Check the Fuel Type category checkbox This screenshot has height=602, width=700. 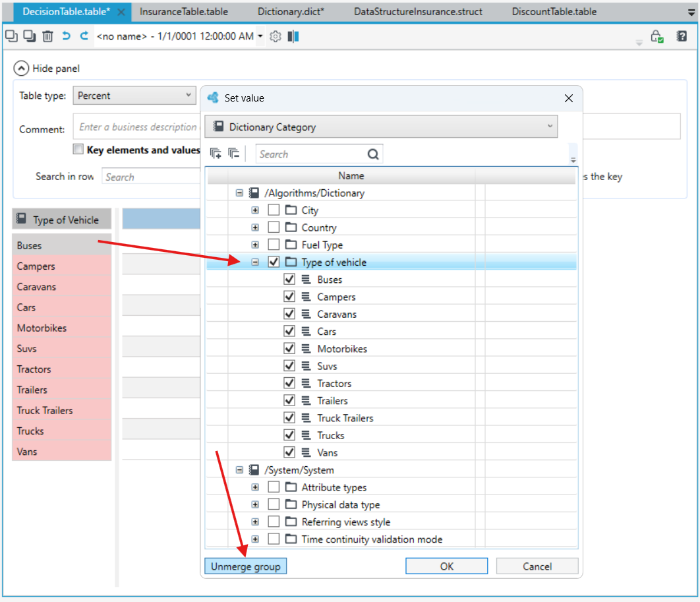[274, 245]
